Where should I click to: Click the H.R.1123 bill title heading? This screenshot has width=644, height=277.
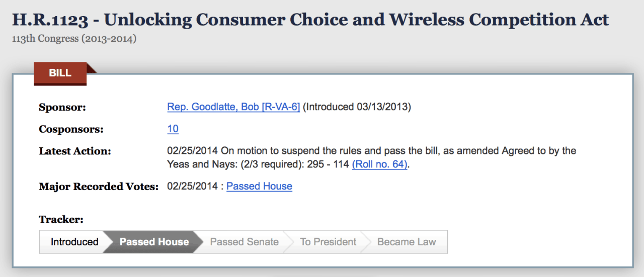click(x=310, y=20)
